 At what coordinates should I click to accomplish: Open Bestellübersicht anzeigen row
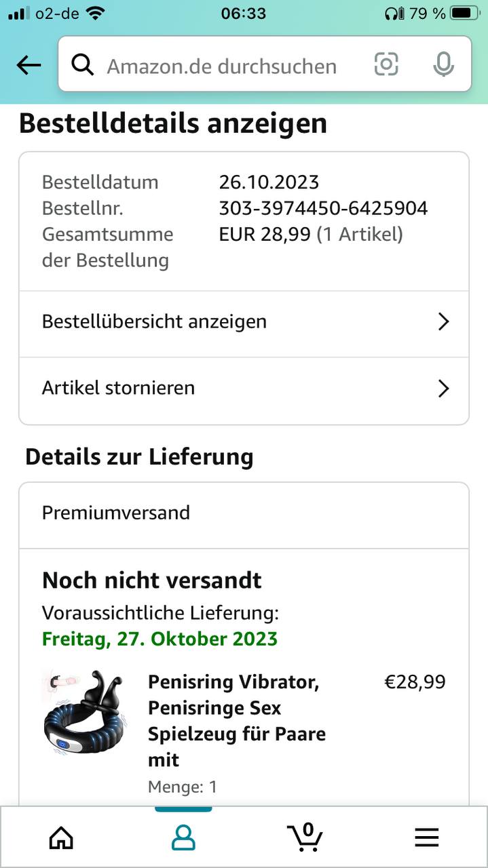[x=204, y=321]
